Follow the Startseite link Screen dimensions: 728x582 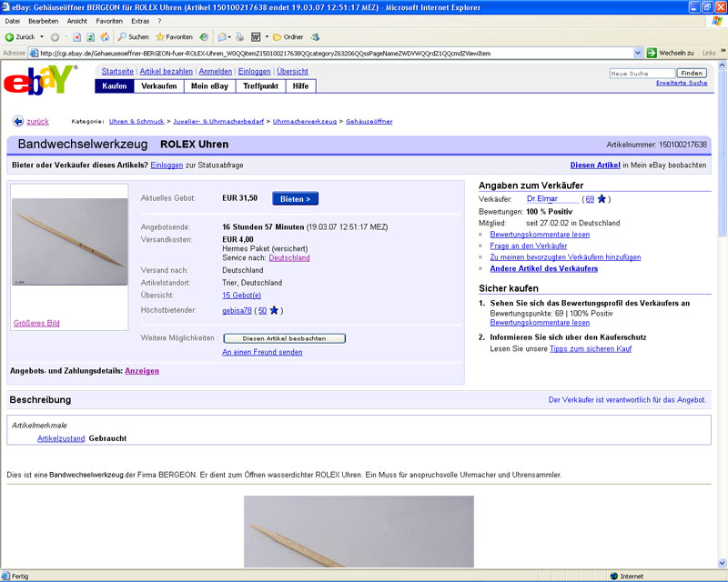(x=117, y=72)
